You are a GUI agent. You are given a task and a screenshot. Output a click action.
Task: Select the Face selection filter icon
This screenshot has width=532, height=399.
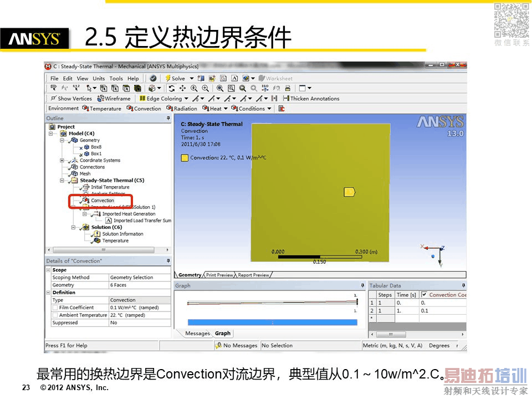click(126, 88)
